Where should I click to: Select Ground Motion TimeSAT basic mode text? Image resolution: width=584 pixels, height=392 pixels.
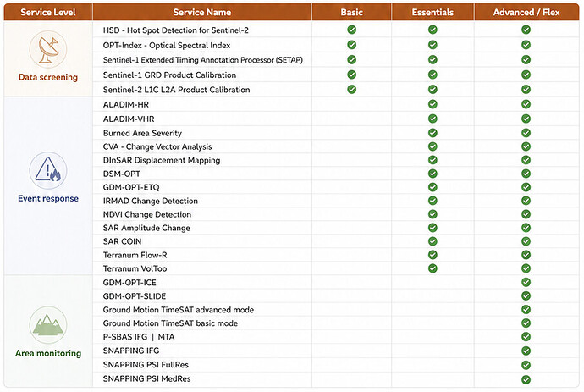click(171, 323)
